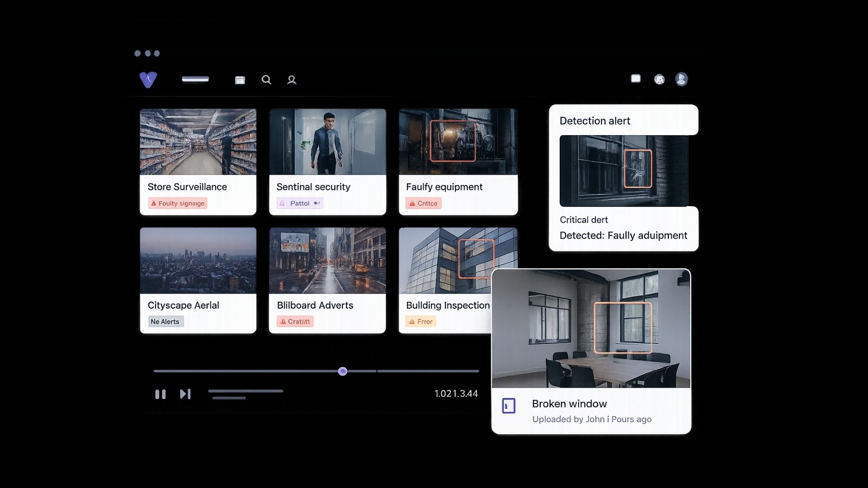Open the calendar icon in top navigation

pyautogui.click(x=240, y=80)
